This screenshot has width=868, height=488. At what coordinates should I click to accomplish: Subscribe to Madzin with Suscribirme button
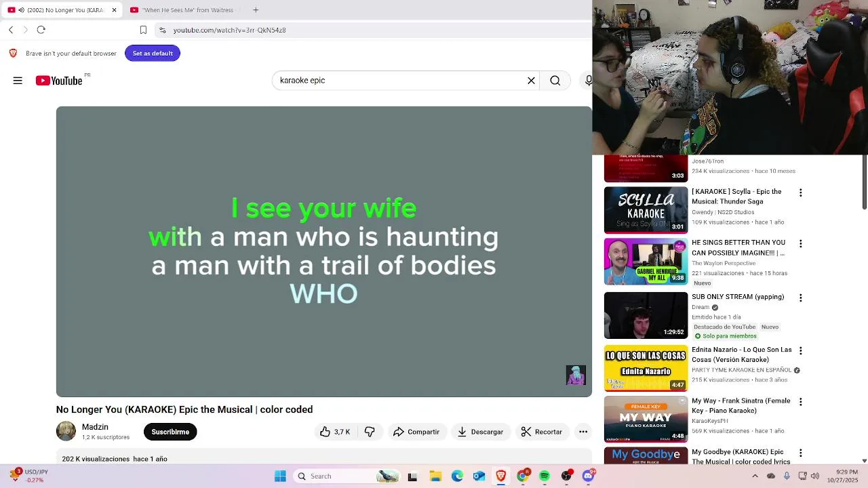pyautogui.click(x=170, y=432)
